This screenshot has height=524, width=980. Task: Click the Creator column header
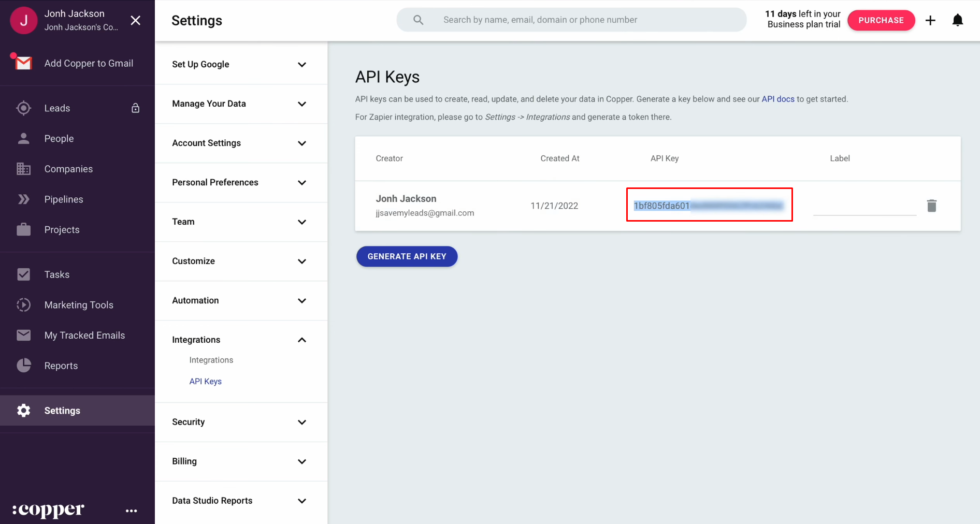pos(389,158)
